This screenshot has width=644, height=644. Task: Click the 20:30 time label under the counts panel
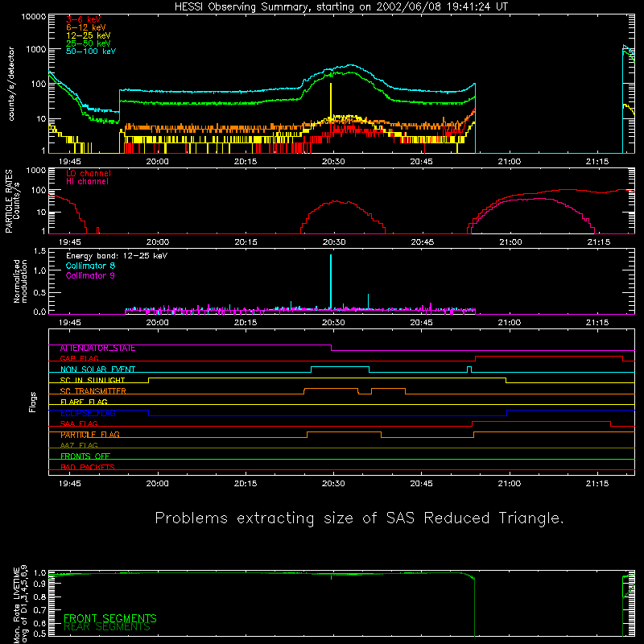click(333, 162)
